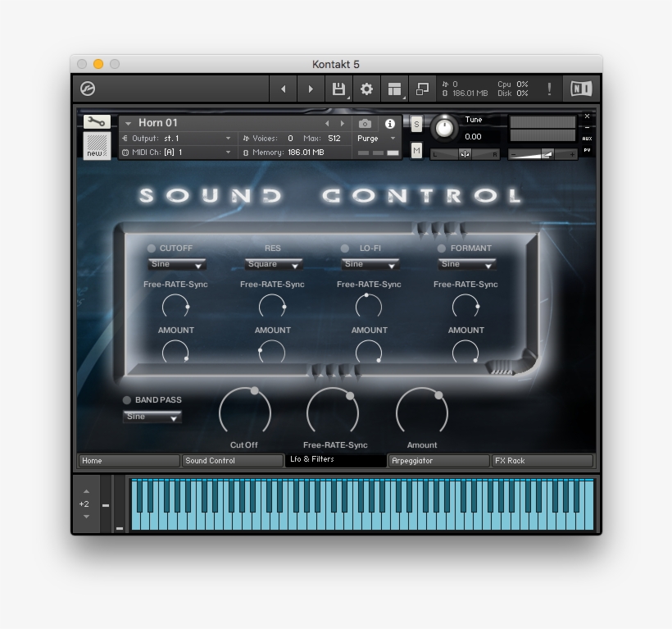Click the volume slider handle
Image resolution: width=672 pixels, height=629 pixels.
pos(547,154)
